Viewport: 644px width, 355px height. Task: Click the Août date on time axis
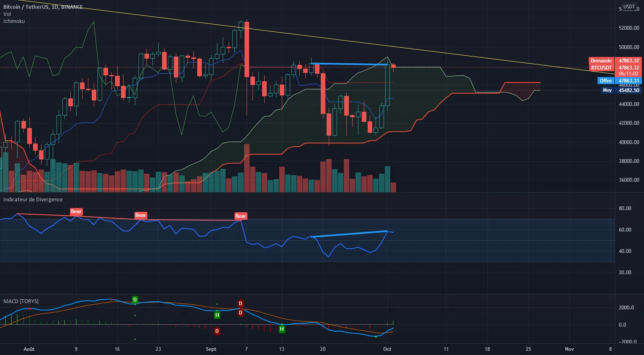point(29,349)
